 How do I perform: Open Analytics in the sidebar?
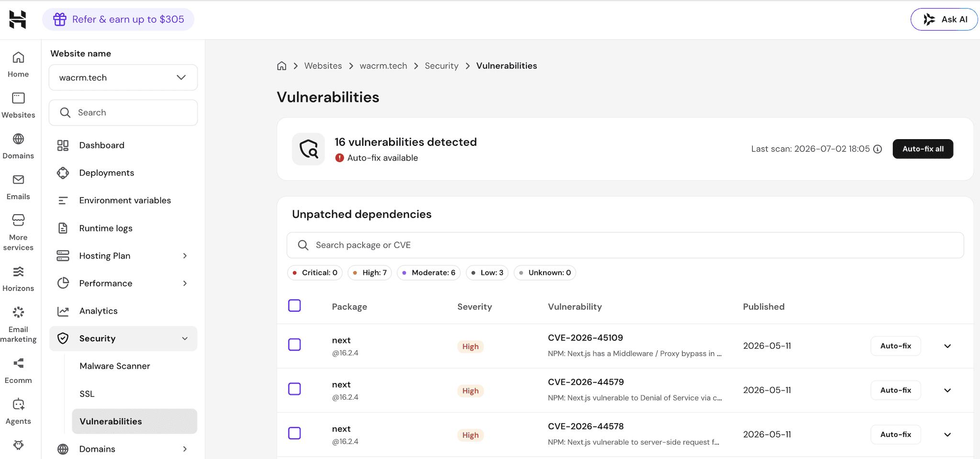tap(123, 311)
